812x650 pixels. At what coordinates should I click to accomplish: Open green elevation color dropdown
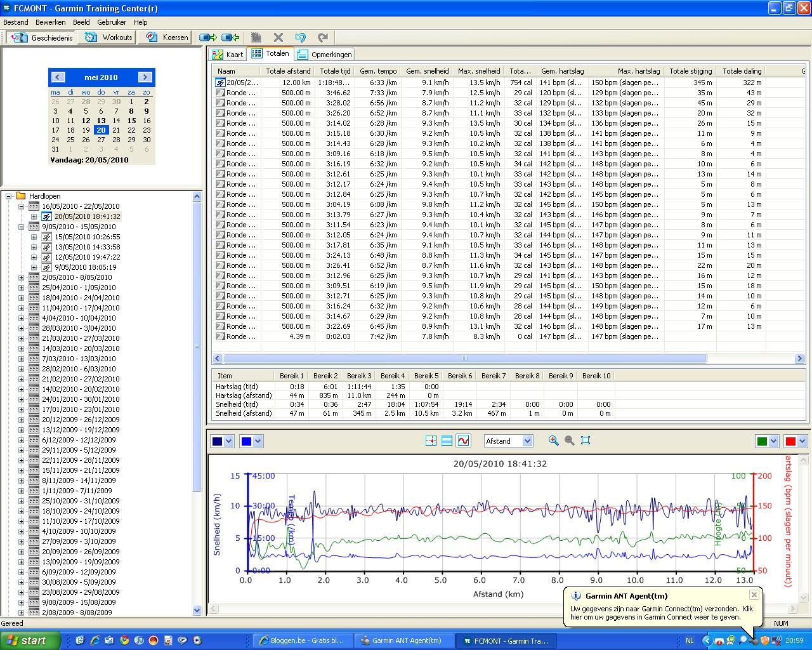click(773, 441)
